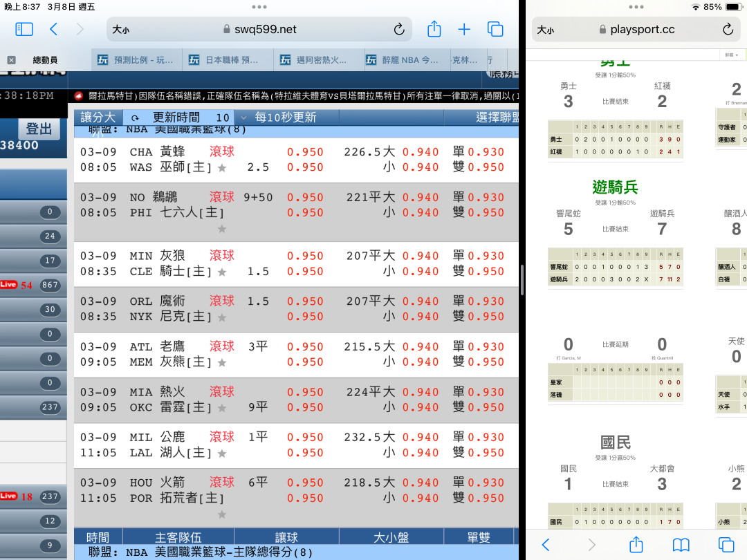This screenshot has width=747, height=560.
Task: Go forward in the playsport.cc window
Action: point(591,545)
